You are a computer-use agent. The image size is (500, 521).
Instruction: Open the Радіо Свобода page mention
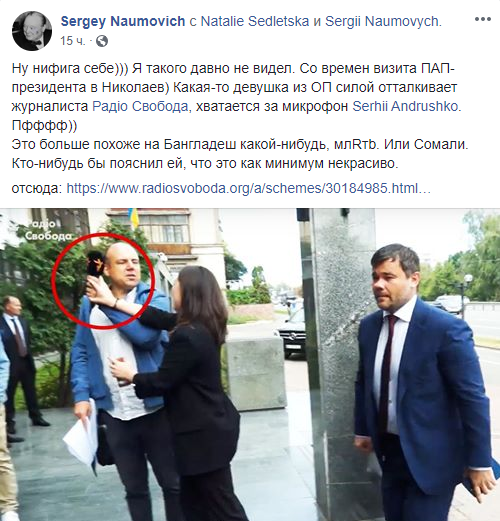[140, 106]
